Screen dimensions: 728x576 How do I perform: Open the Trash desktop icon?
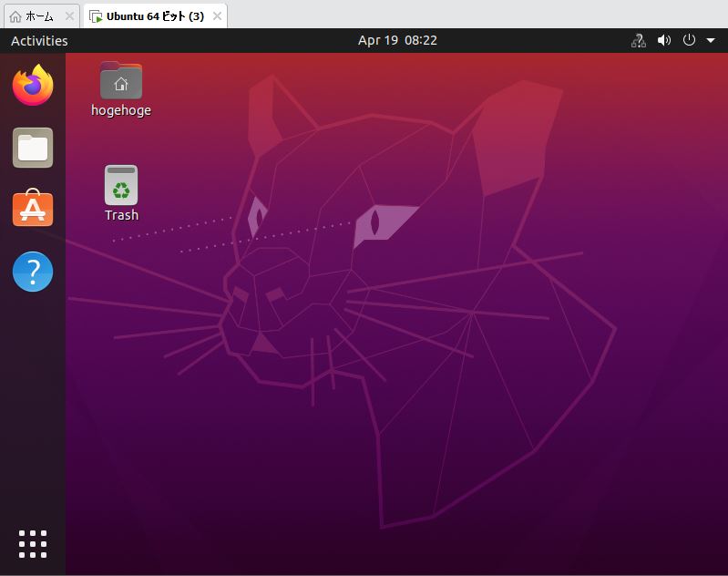coord(121,185)
